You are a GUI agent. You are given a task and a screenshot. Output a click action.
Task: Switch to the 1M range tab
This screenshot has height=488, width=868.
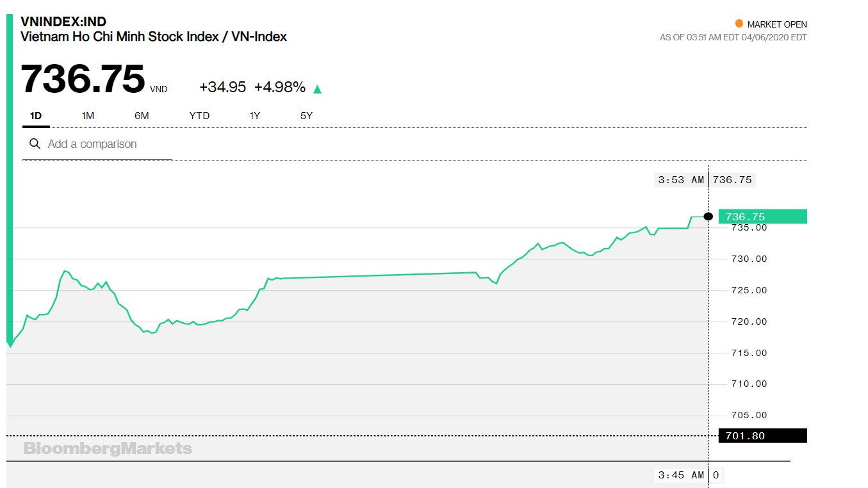pos(88,116)
